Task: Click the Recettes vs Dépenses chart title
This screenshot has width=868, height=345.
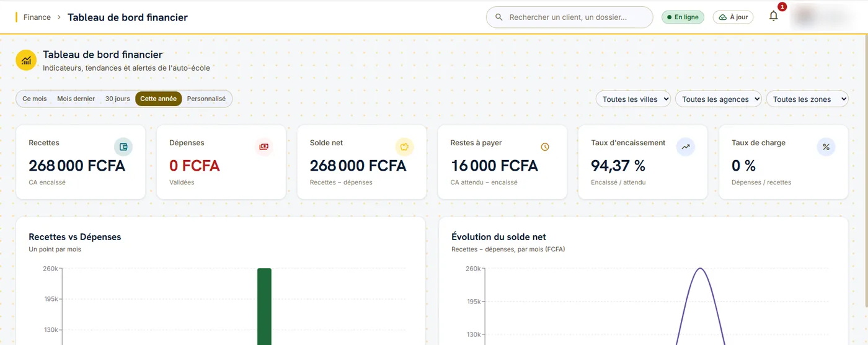Action: click(x=75, y=237)
